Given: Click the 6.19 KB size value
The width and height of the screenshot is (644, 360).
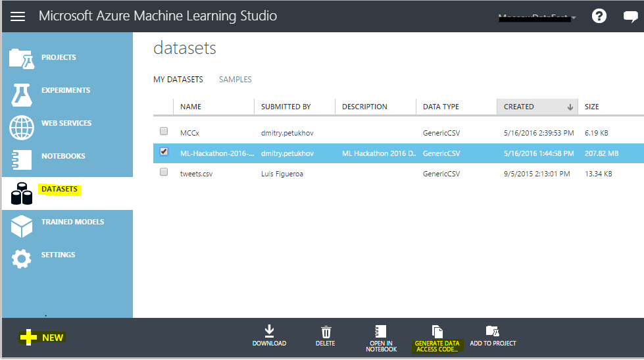Looking at the screenshot, I should (597, 133).
